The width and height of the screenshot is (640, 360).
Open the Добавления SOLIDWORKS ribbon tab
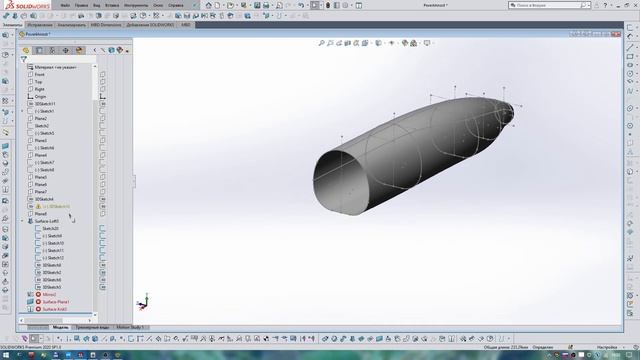pyautogui.click(x=150, y=25)
